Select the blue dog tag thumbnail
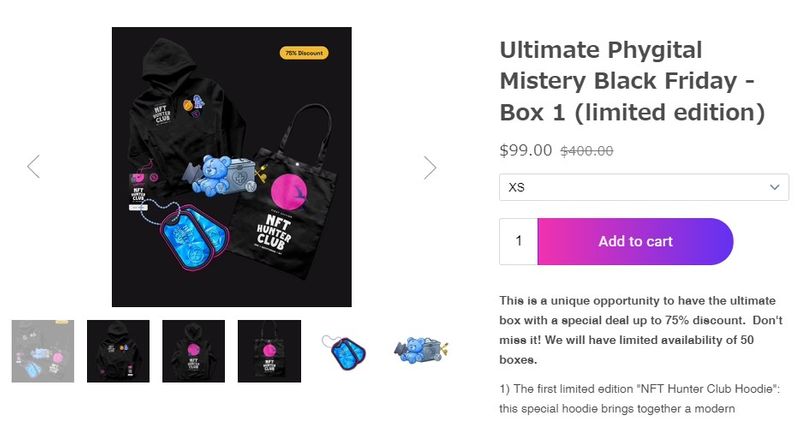800x422 pixels. click(344, 351)
